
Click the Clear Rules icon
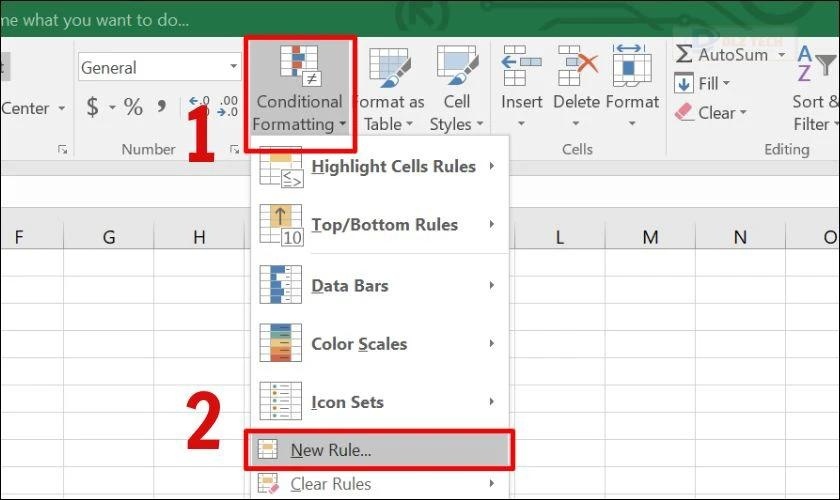coord(268,483)
